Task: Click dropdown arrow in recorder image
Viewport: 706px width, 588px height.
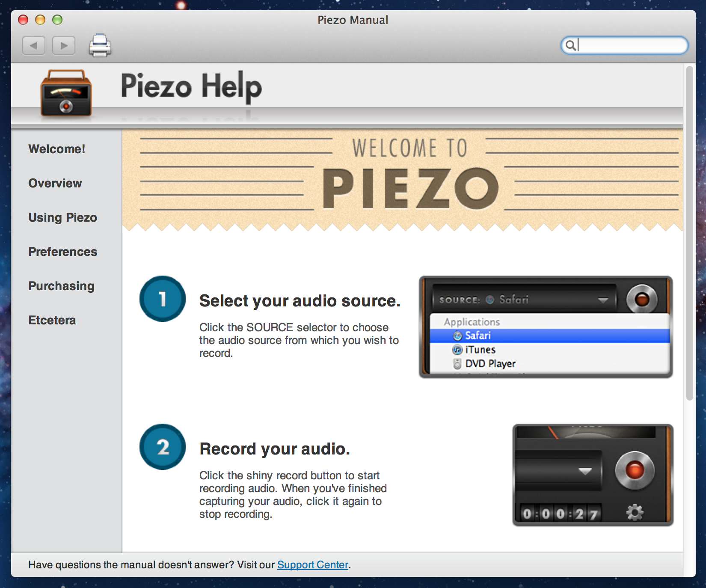Action: (x=585, y=471)
